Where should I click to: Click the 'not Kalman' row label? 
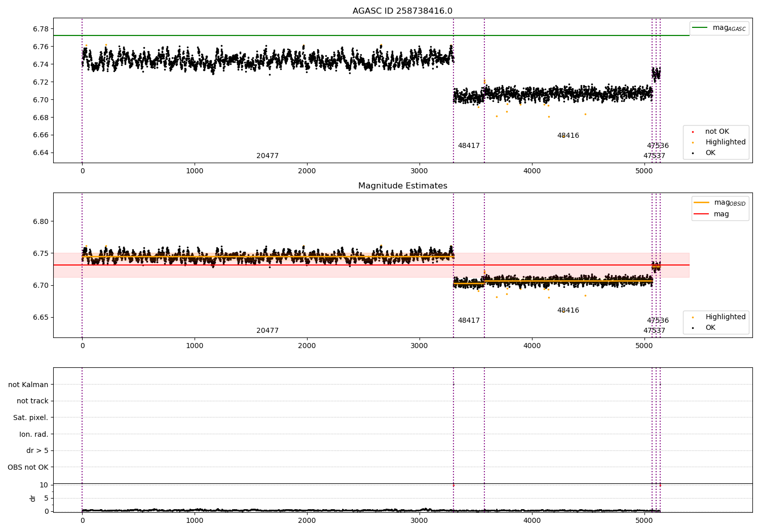[28, 385]
